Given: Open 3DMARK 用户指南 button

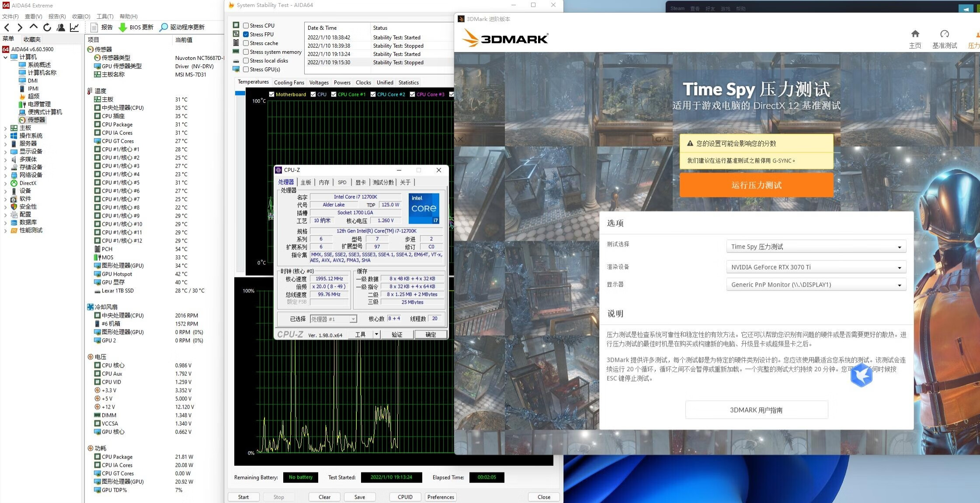Looking at the screenshot, I should pyautogui.click(x=756, y=410).
